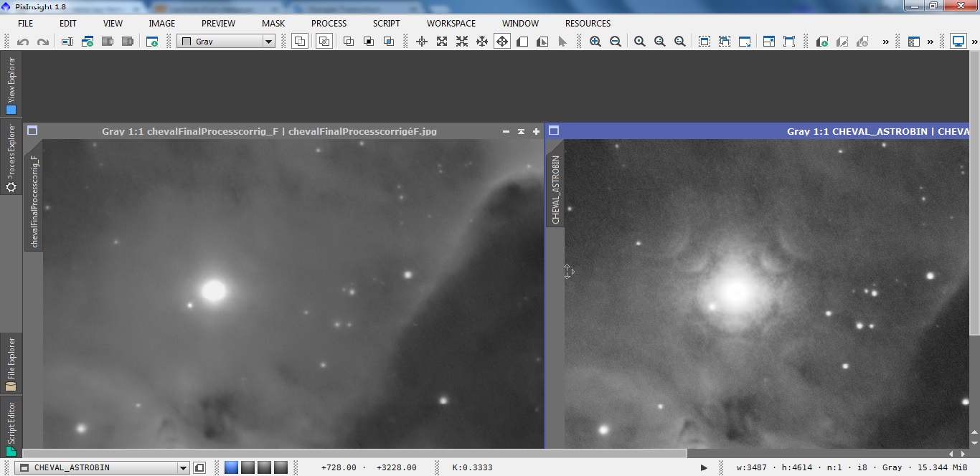Screen dimensions: 980x476
Task: Open the PROCESS menu
Action: click(329, 23)
